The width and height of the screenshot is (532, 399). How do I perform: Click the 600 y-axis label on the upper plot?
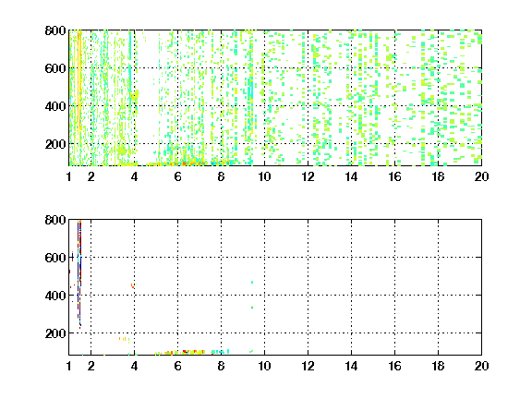55,68
